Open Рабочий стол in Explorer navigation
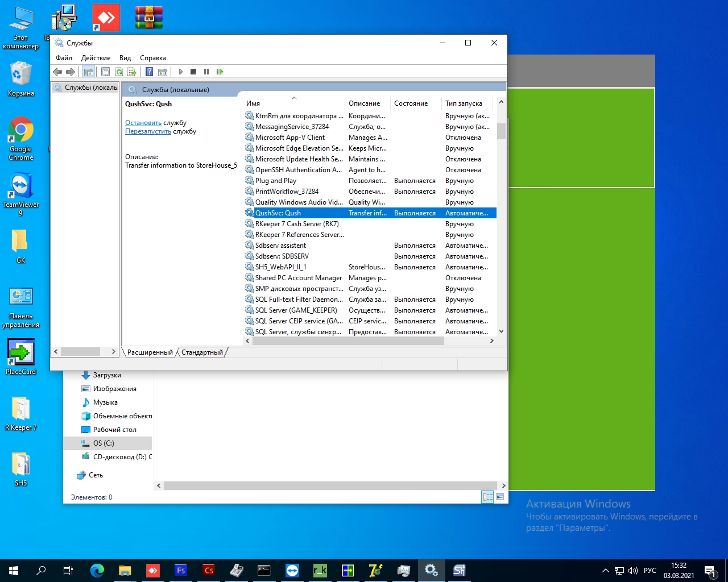 [109, 430]
